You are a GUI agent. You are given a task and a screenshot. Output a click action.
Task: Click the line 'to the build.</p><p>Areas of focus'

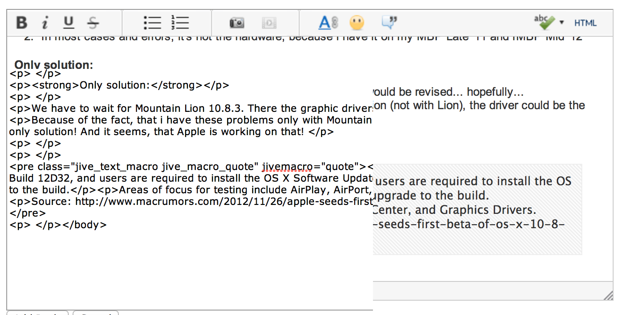click(x=191, y=190)
